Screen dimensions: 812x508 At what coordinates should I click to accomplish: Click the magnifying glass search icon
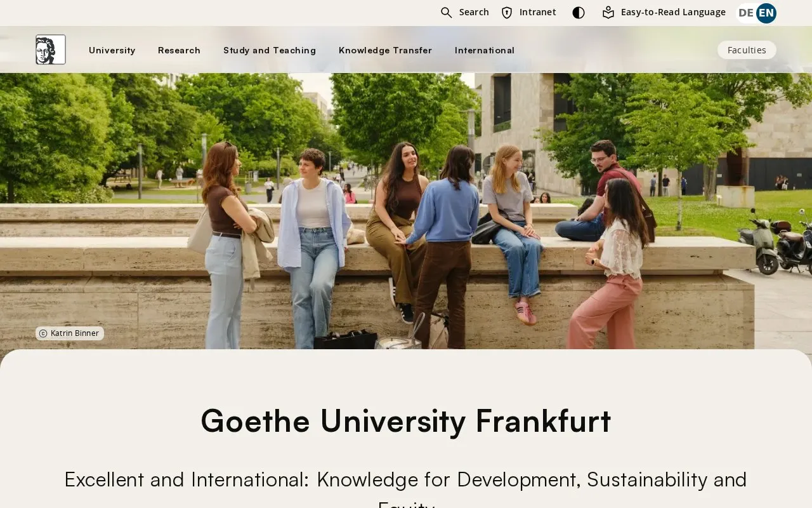(447, 13)
